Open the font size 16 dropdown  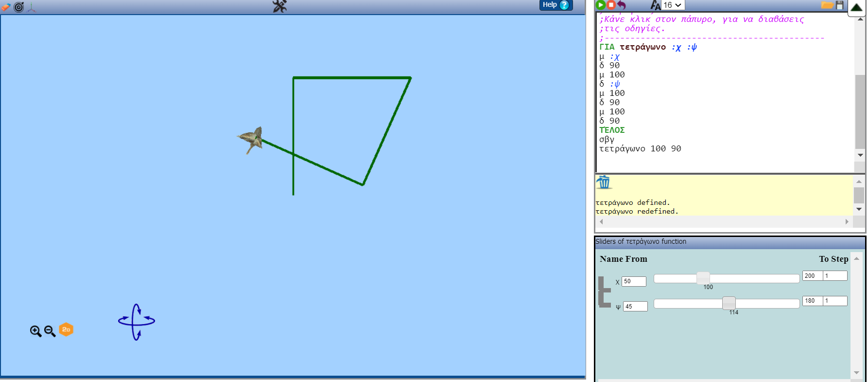click(673, 5)
